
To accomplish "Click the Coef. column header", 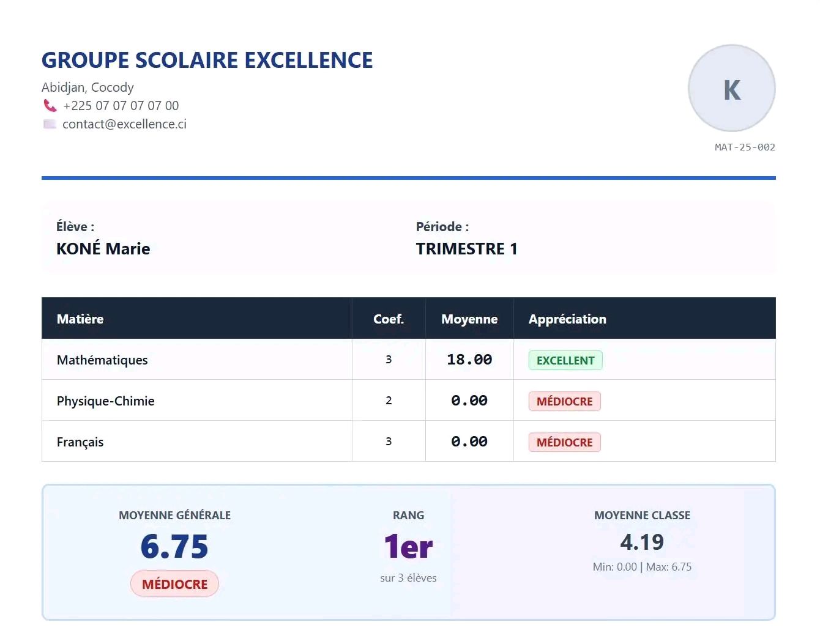I will click(x=388, y=319).
